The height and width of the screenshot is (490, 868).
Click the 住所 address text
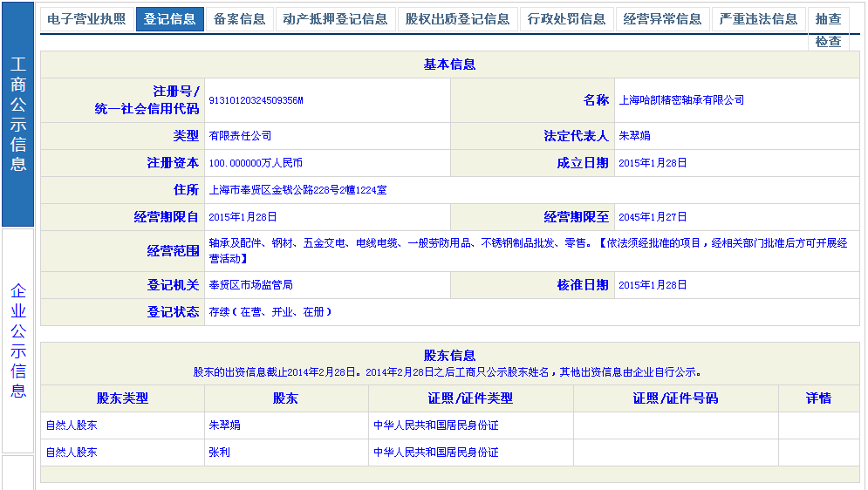pos(297,190)
